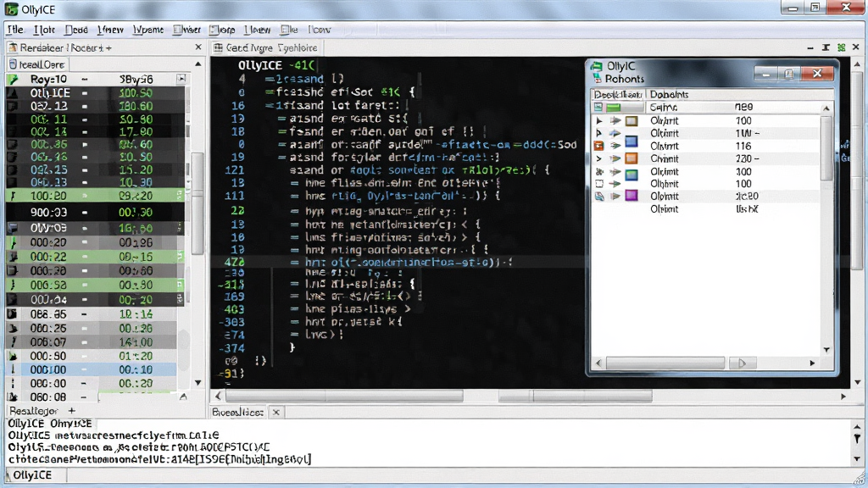Click the icon at the start of the OWy:03 row
868x488 pixels.
coord(13,228)
